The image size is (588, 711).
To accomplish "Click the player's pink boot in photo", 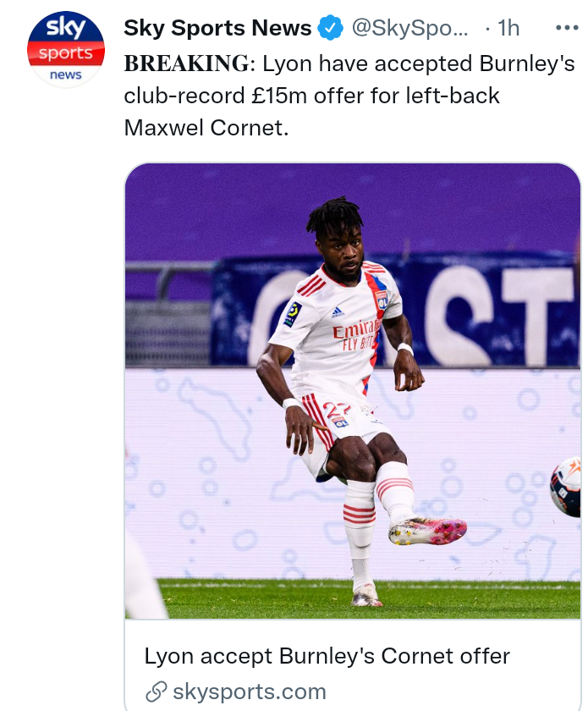I will tap(427, 531).
